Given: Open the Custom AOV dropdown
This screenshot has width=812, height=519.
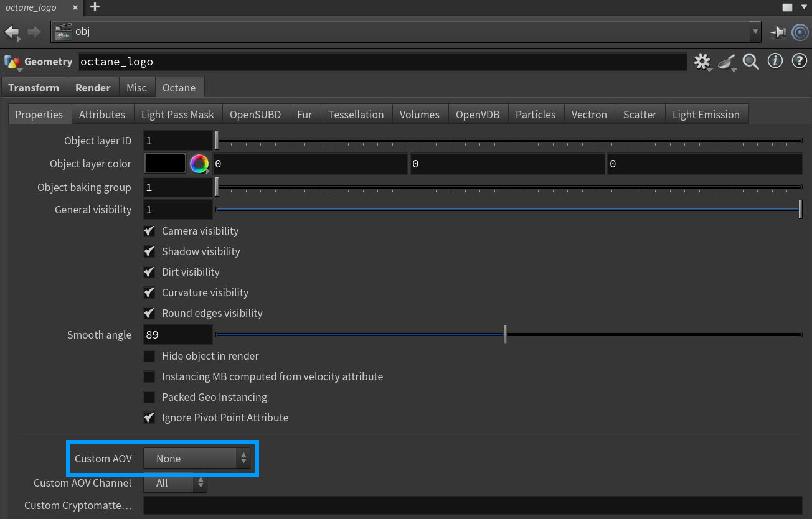Looking at the screenshot, I should click(196, 459).
